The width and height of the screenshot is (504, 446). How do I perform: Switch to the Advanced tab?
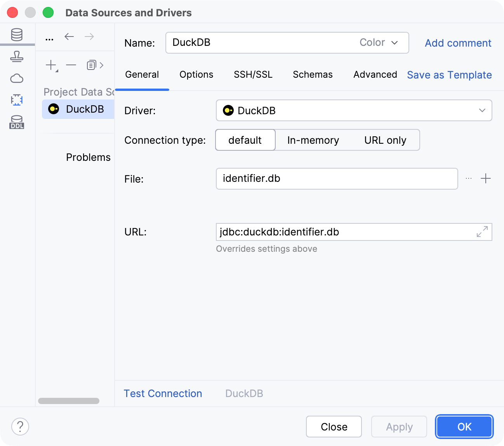(x=375, y=75)
